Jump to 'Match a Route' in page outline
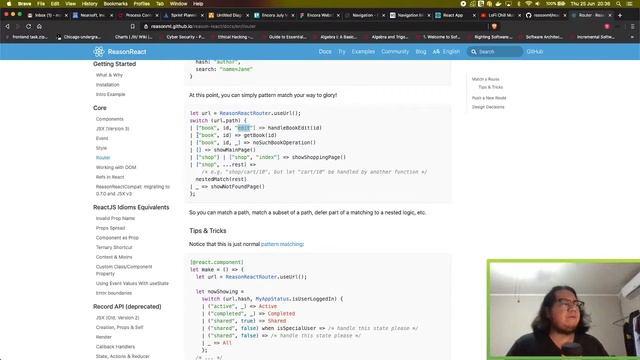Screen dimensions: 640x360 pyautogui.click(x=485, y=79)
